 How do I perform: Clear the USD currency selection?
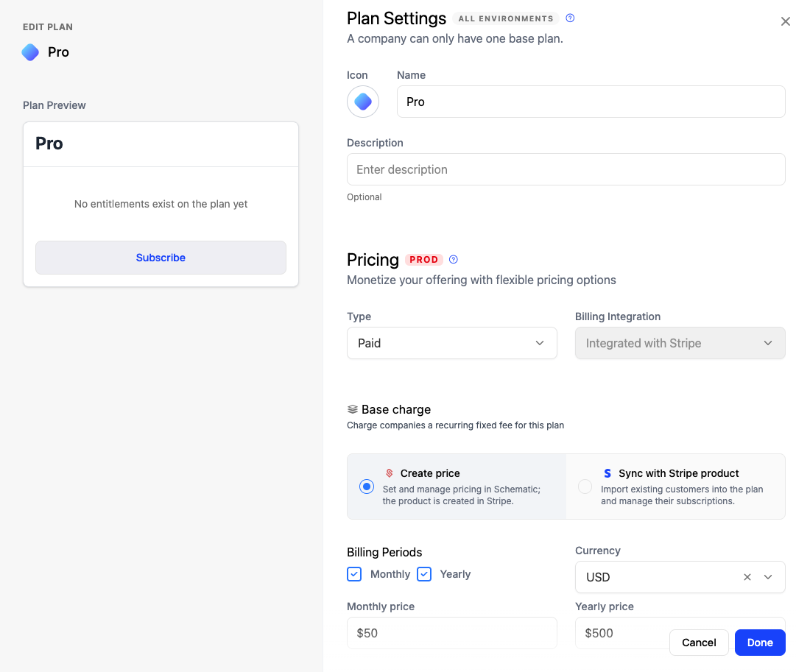point(747,577)
